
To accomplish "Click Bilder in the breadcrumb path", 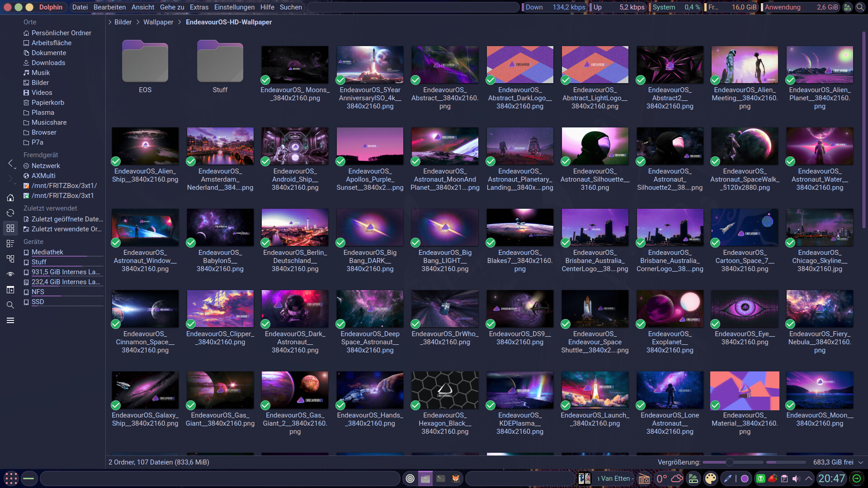I will (123, 22).
